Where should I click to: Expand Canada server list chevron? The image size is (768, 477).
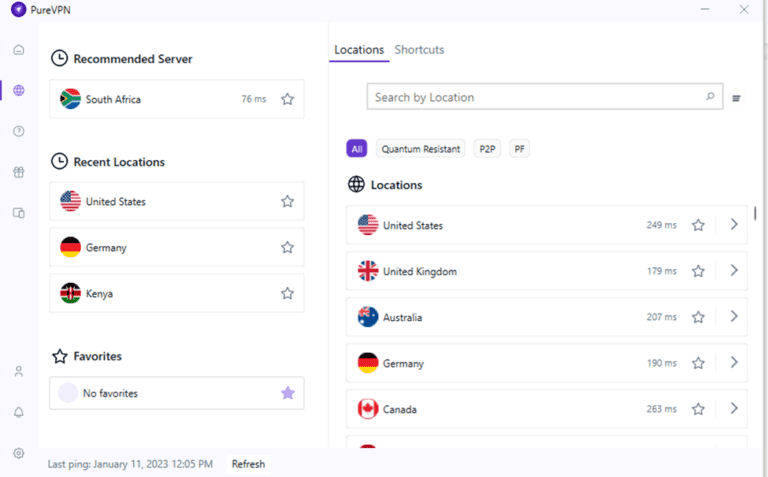click(734, 409)
